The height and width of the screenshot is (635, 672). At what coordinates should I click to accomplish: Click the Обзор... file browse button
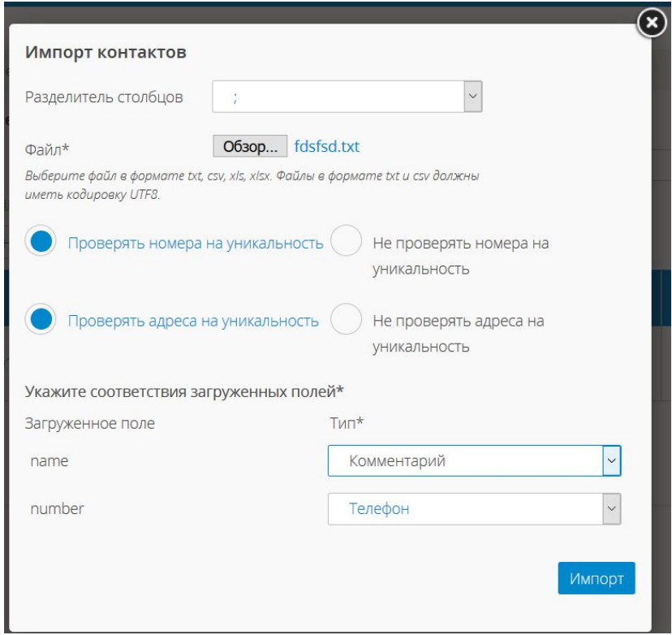click(250, 147)
